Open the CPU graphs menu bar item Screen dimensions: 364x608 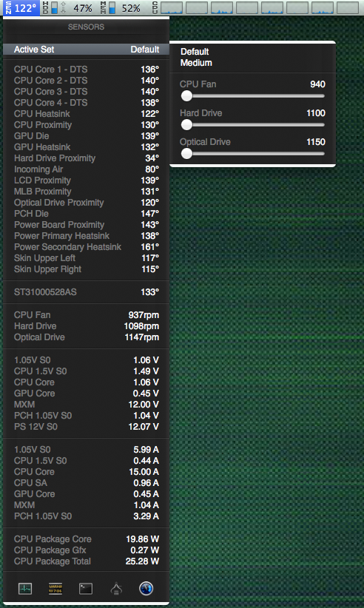(256, 7)
